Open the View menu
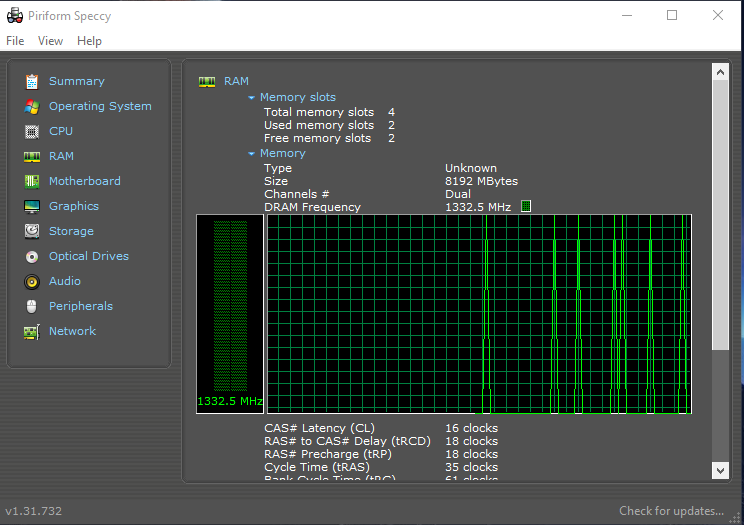744x525 pixels. point(50,41)
